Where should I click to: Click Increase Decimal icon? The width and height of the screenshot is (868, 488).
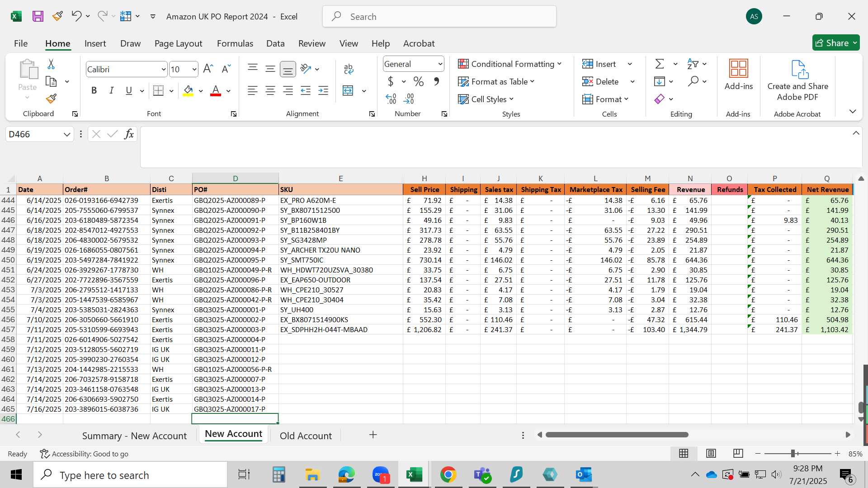click(x=391, y=99)
